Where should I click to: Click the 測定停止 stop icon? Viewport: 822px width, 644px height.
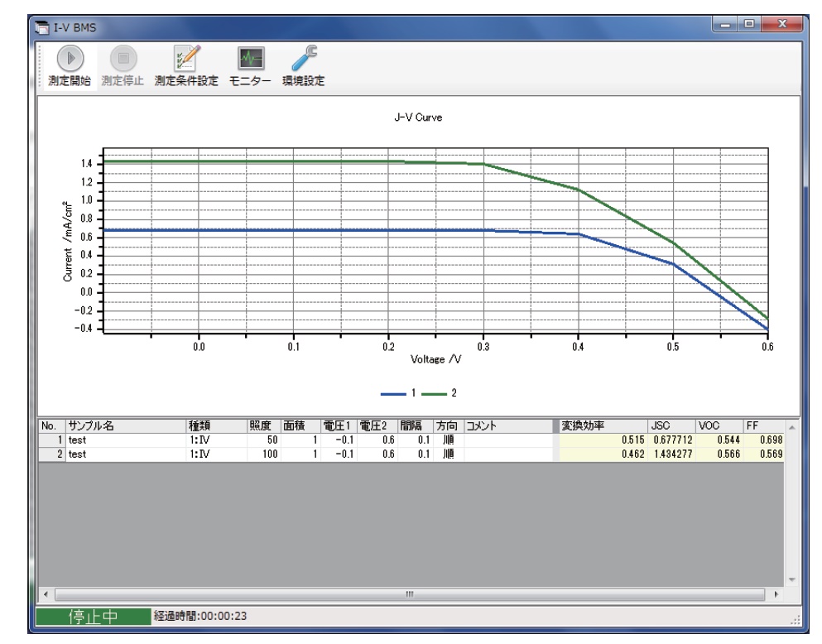tap(123, 59)
